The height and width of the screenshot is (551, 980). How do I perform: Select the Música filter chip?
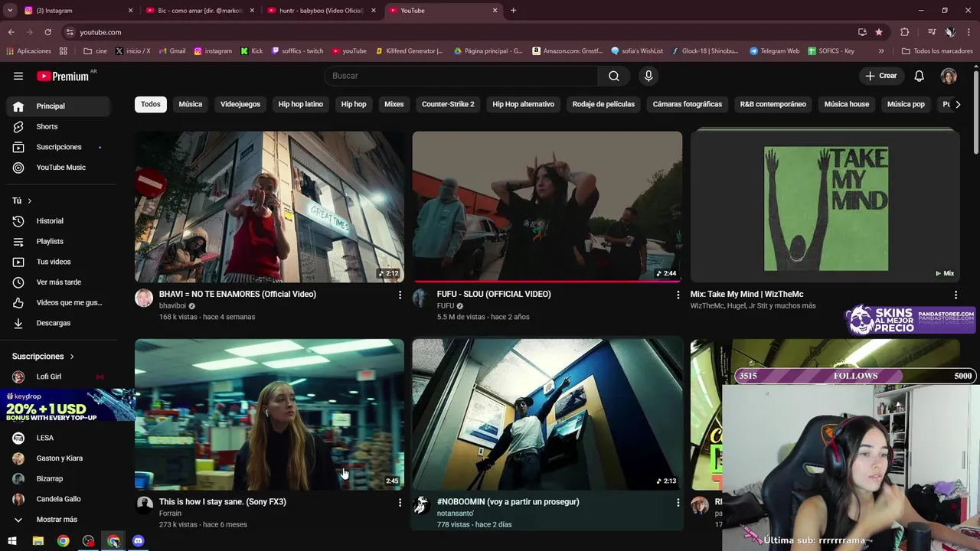click(191, 104)
